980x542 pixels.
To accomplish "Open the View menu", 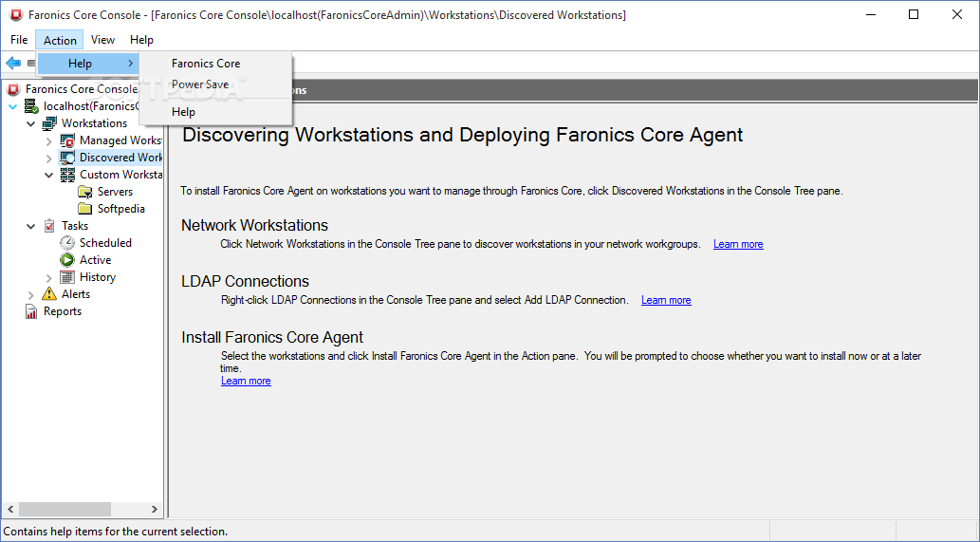I will coord(102,40).
